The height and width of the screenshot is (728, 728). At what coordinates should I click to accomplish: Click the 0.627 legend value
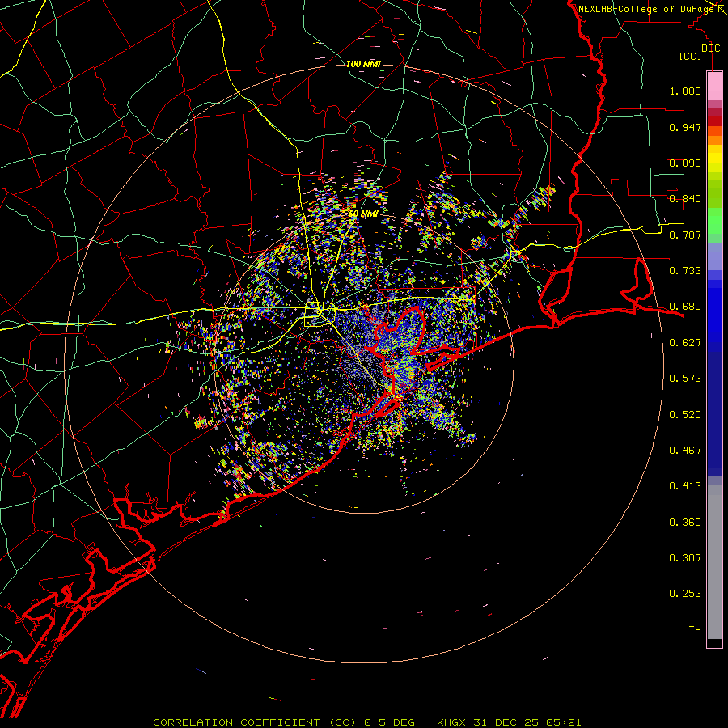[685, 343]
